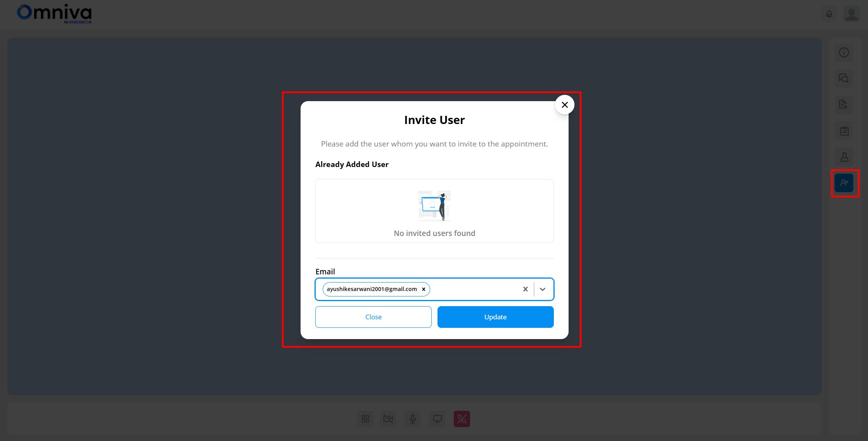Open the info panel icon
Viewport: 868px width, 441px height.
coord(844,53)
